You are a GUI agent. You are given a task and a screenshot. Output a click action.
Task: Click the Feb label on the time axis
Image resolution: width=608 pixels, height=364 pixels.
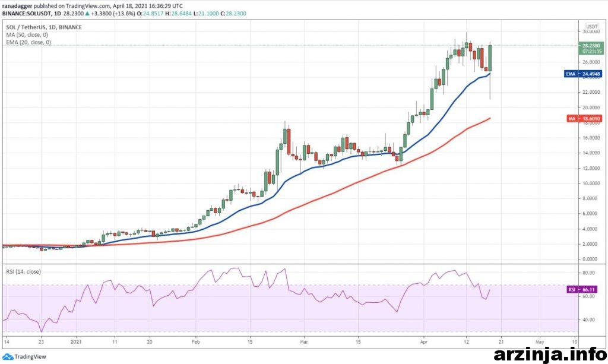[x=197, y=342]
